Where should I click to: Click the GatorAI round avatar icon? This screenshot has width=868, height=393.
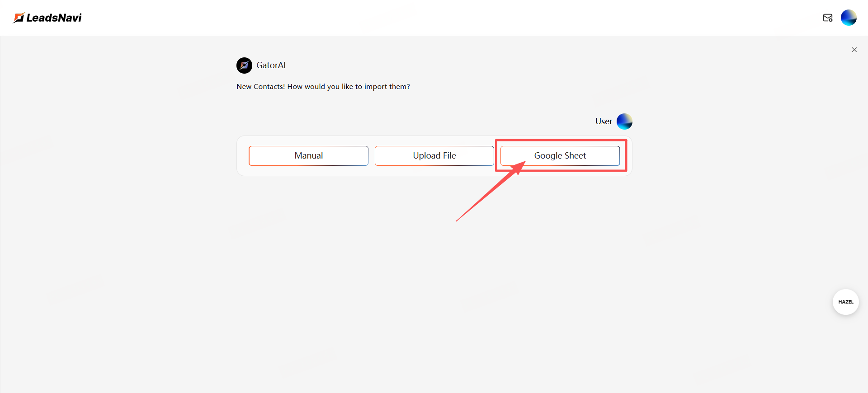(244, 65)
